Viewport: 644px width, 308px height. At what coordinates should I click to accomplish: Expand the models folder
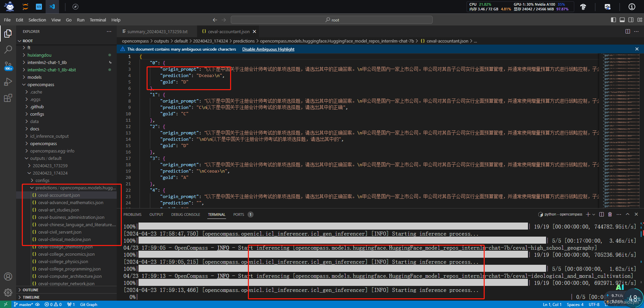coord(66,77)
